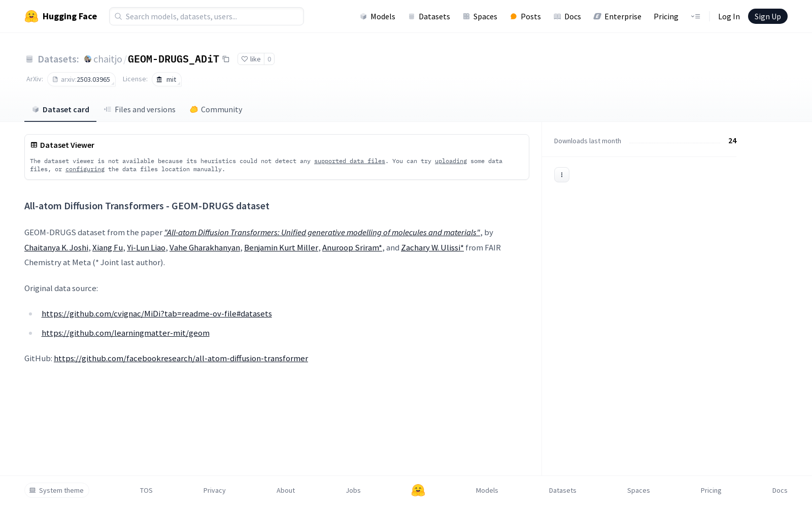Open the supported data files link
The image size is (812, 508).
(350, 161)
